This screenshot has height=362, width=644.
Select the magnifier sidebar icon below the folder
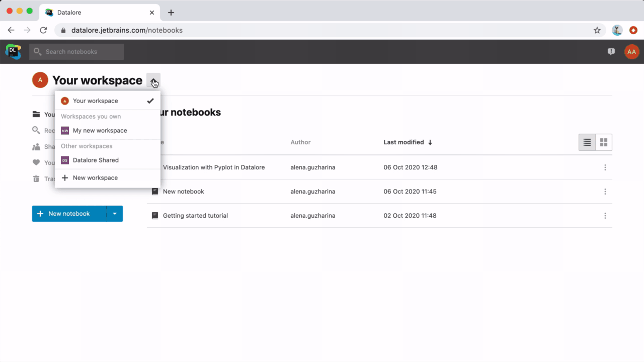[x=36, y=130]
